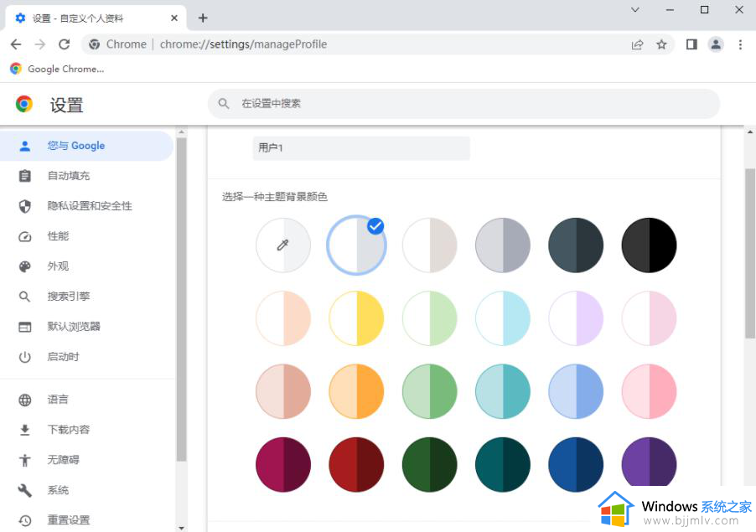
Task: Open 外观 settings section
Action: [x=87, y=266]
